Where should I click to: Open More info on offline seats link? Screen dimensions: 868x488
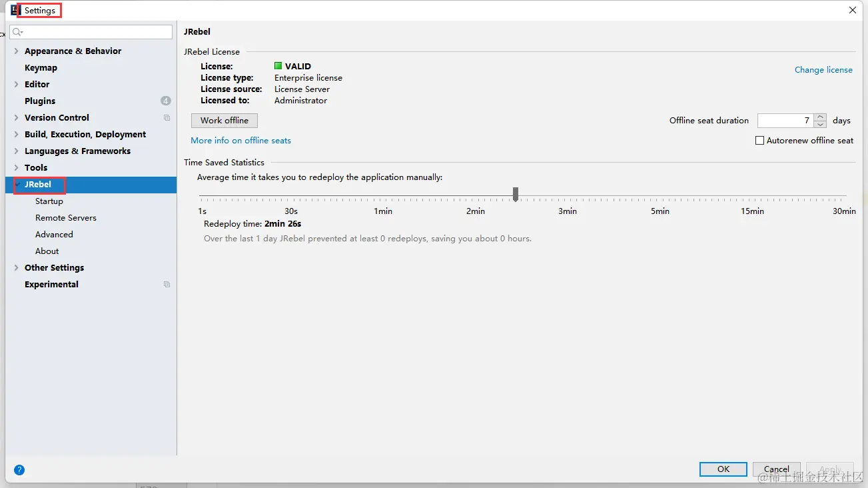[x=240, y=141]
